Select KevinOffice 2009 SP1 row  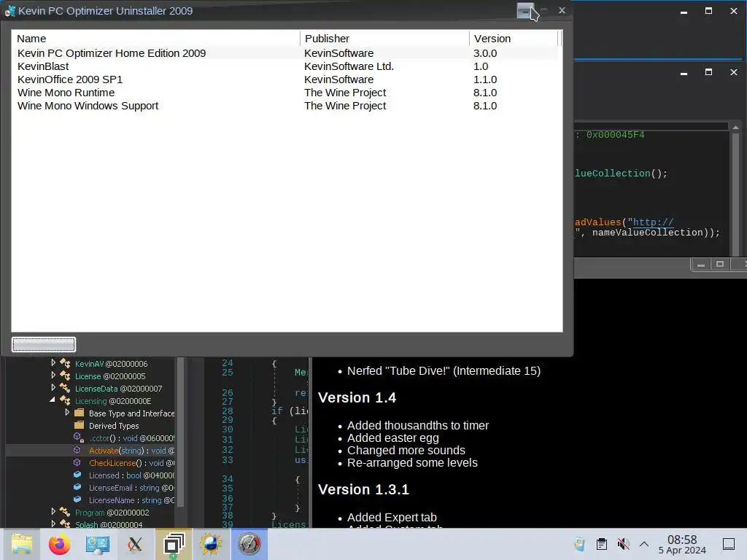[285, 79]
